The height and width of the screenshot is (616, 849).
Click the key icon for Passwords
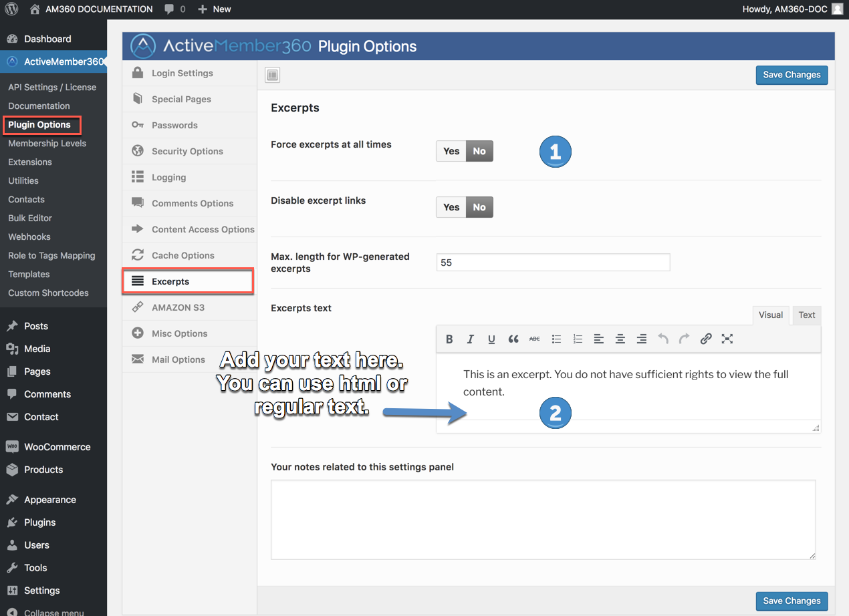(x=138, y=125)
